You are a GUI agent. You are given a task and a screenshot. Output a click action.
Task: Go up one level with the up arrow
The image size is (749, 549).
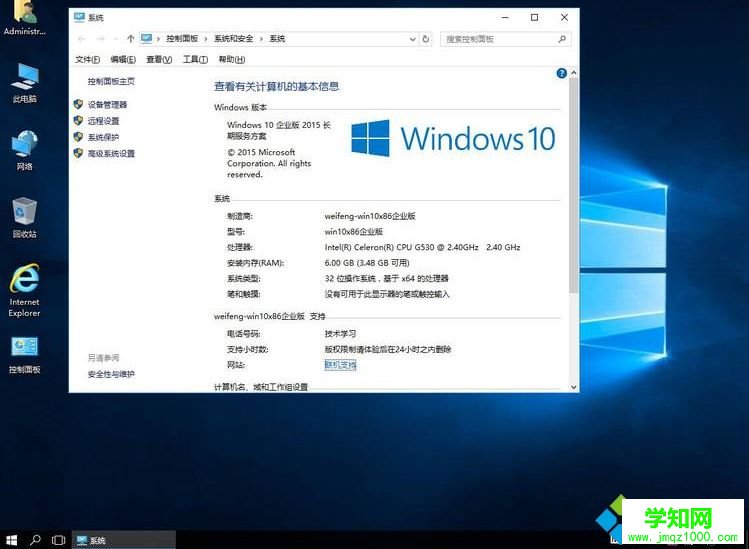[130, 39]
